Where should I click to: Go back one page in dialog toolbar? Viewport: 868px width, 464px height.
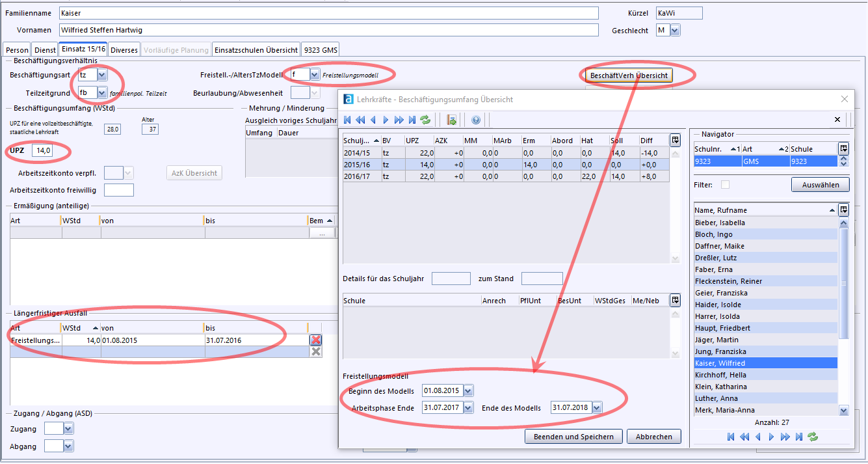pos(360,120)
